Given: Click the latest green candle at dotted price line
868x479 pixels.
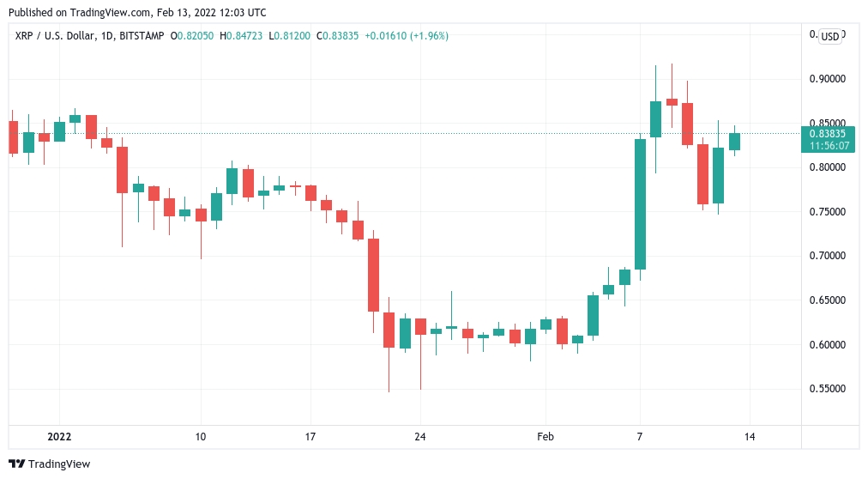Looking at the screenshot, I should coord(734,142).
